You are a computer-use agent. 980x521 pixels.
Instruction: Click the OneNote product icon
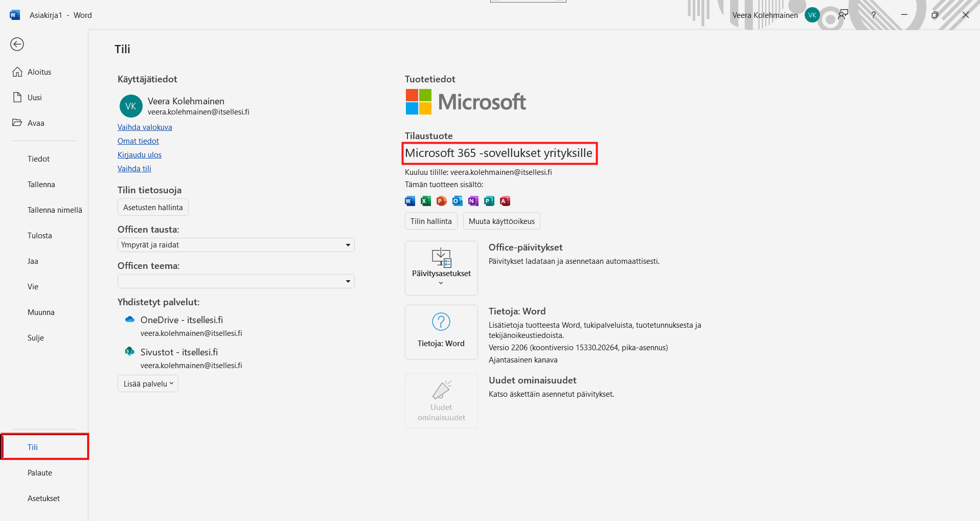[x=473, y=201]
